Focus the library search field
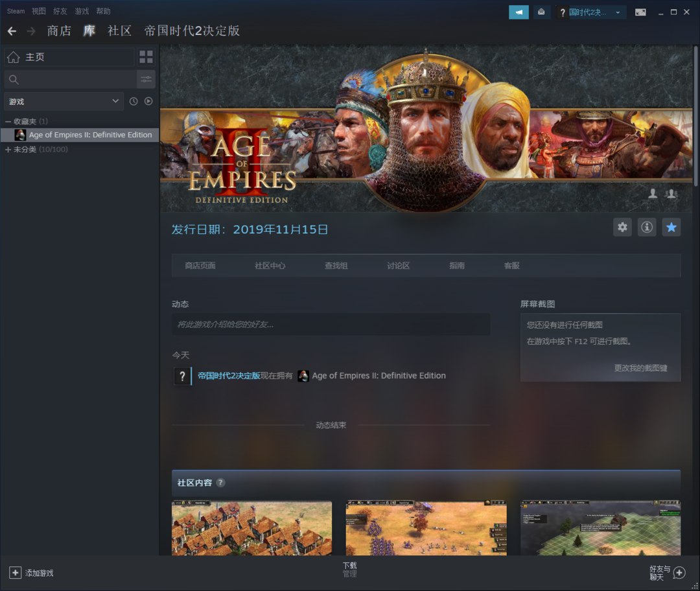The height and width of the screenshot is (591, 700). click(70, 80)
